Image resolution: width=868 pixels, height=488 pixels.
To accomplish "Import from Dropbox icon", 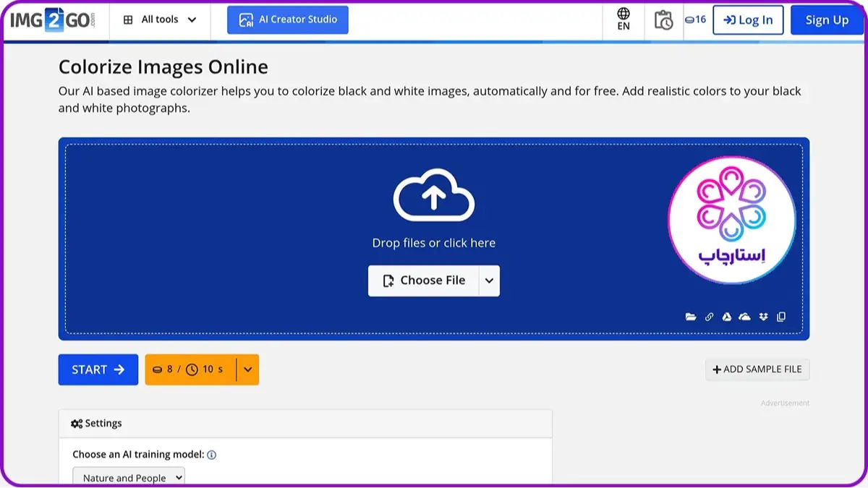I will click(x=763, y=317).
